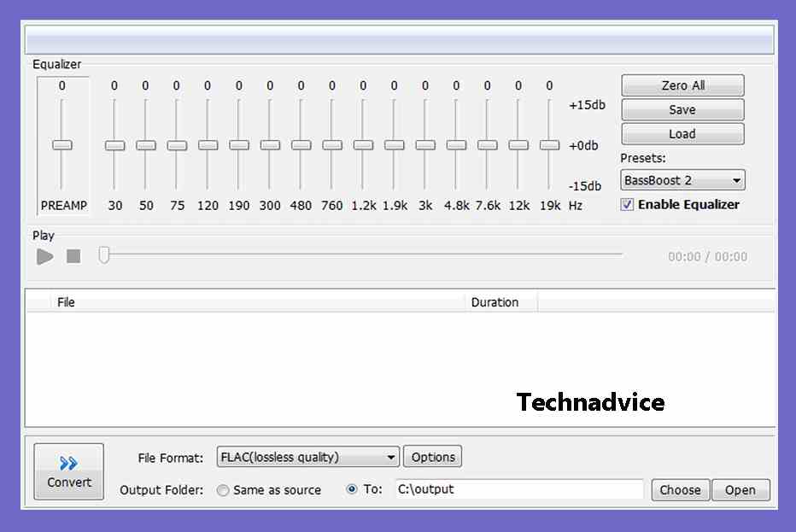Click the output folder path field C:\output
This screenshot has height=532, width=796.
tap(520, 489)
